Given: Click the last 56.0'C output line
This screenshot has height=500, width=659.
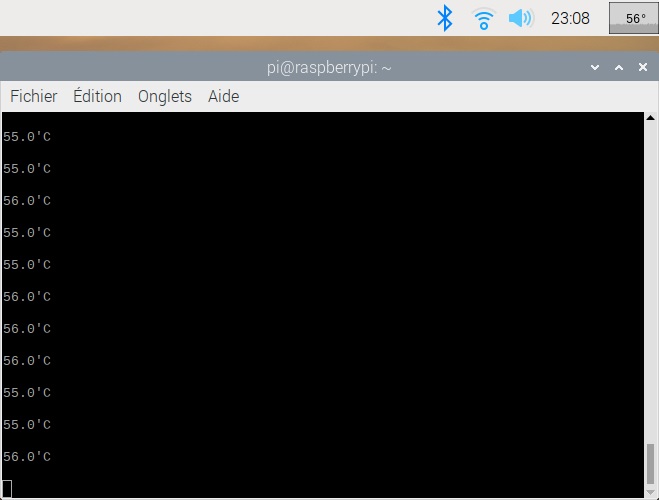Looking at the screenshot, I should coord(27,457).
